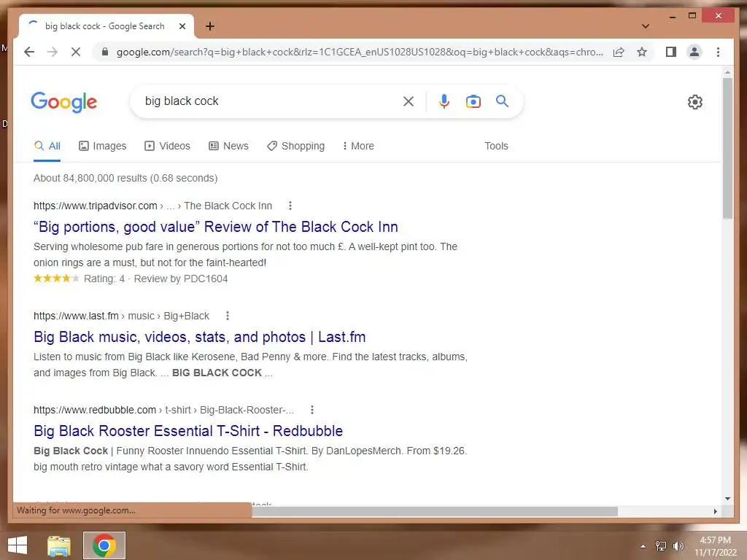Screen dimensions: 747x560
Task: Click the About 84,800,000 results text
Action: pyautogui.click(x=125, y=178)
